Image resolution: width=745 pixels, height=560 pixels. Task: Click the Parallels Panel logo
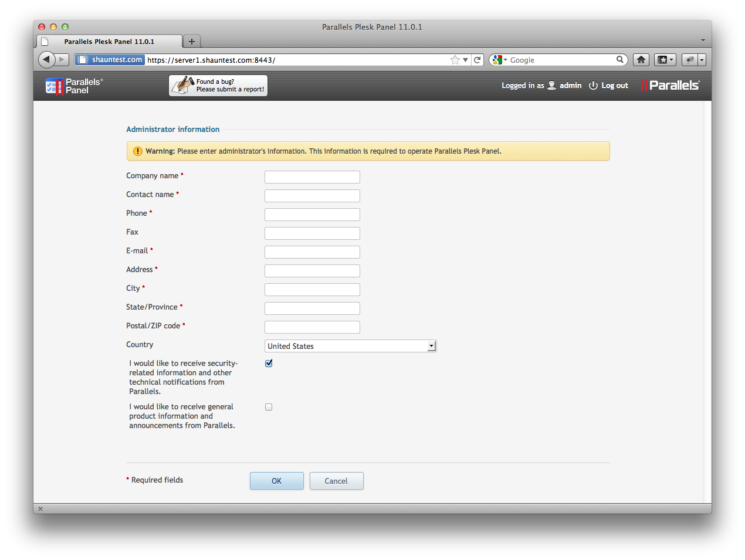coord(74,86)
